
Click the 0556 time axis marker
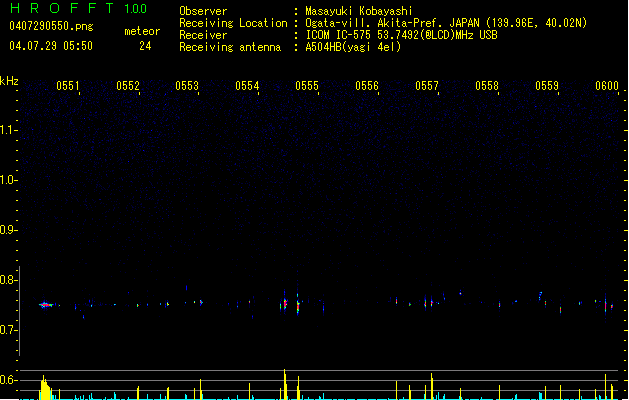(x=367, y=86)
